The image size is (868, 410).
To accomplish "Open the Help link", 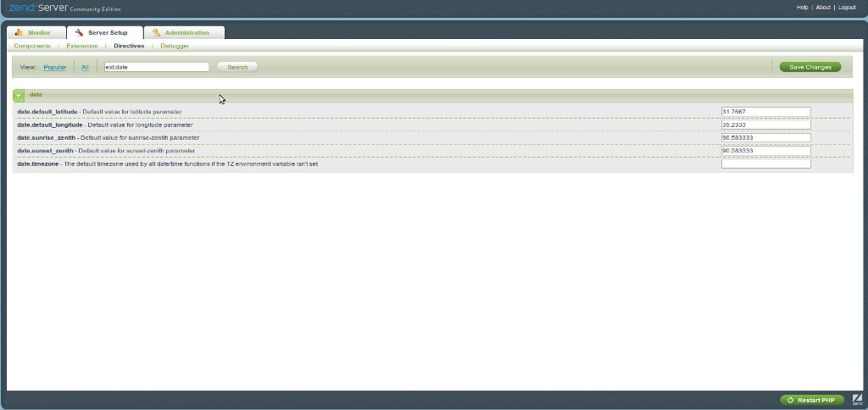I will (802, 7).
